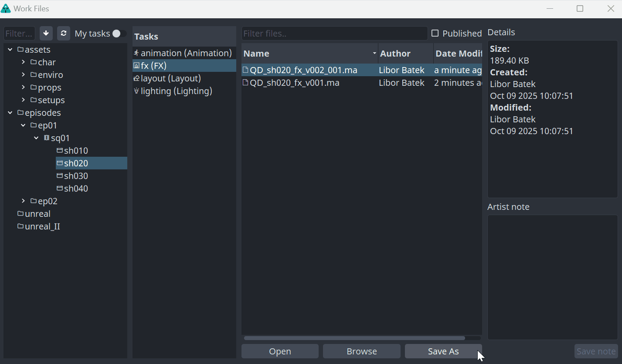This screenshot has width=622, height=364.
Task: Select the lighting task bulb icon
Action: (x=136, y=91)
